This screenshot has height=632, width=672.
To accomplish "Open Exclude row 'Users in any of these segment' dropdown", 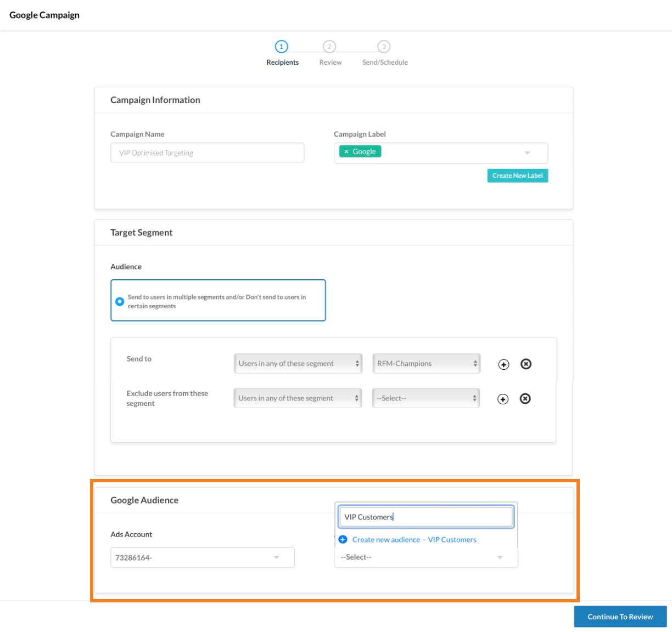I will pos(298,398).
